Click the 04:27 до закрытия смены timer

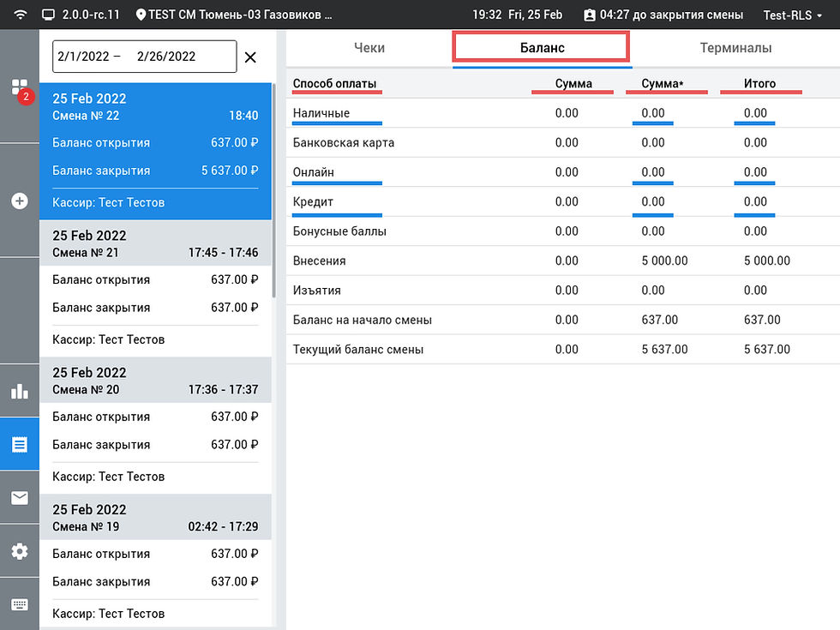click(671, 15)
